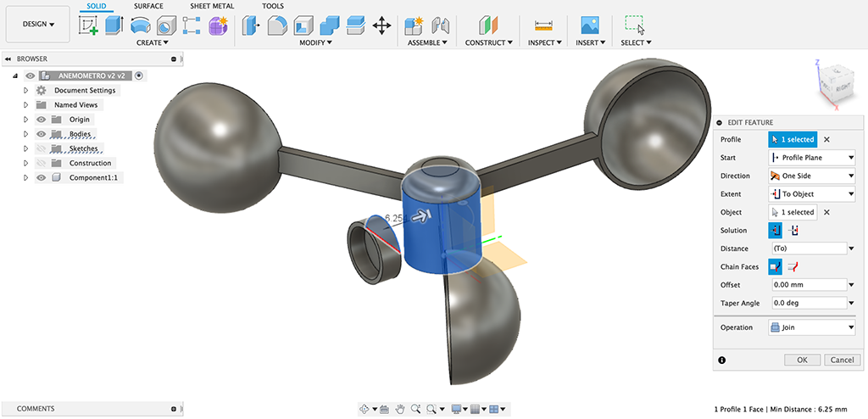Click the Zoom Window fit icon

click(x=431, y=409)
